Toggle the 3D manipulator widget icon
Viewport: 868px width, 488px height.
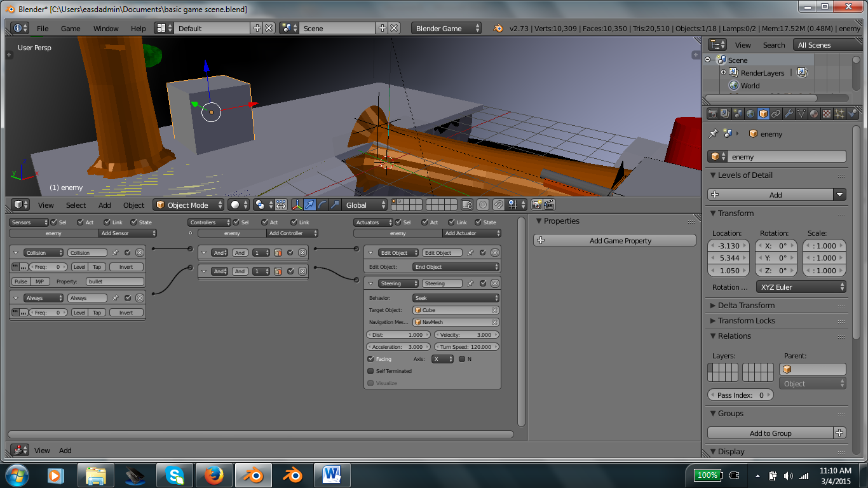[x=297, y=205]
